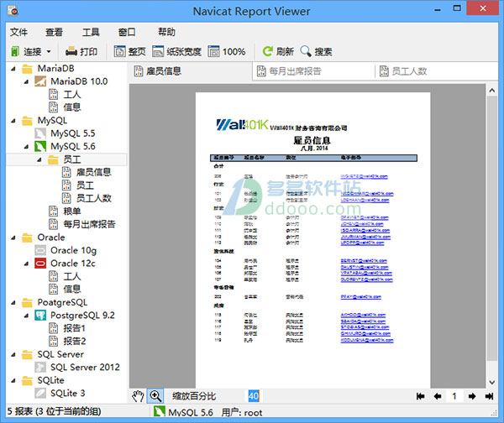Click the 连接 connection icon in toolbar
Image resolution: width=504 pixels, height=423 pixels.
click(x=15, y=51)
